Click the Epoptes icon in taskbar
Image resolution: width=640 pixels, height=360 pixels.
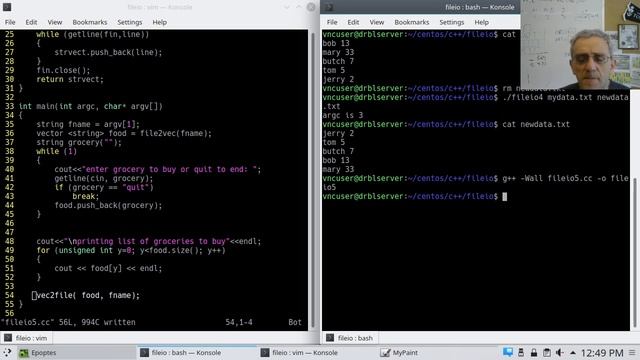tap(24, 353)
